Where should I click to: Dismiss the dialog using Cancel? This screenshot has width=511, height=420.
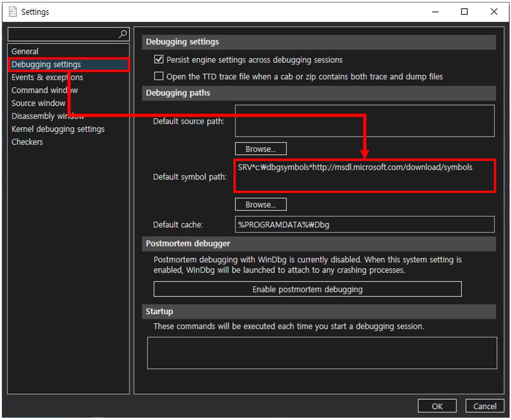484,406
